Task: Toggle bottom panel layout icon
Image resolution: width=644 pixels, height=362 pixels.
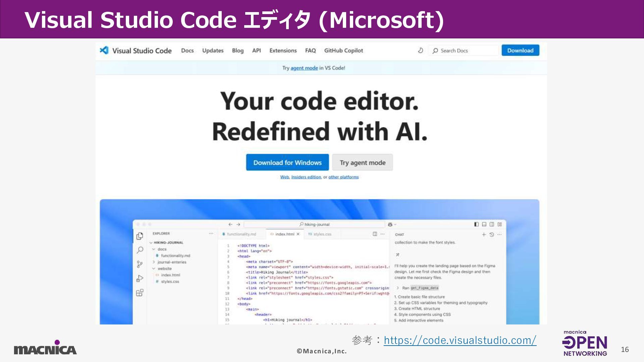Action: (484, 224)
